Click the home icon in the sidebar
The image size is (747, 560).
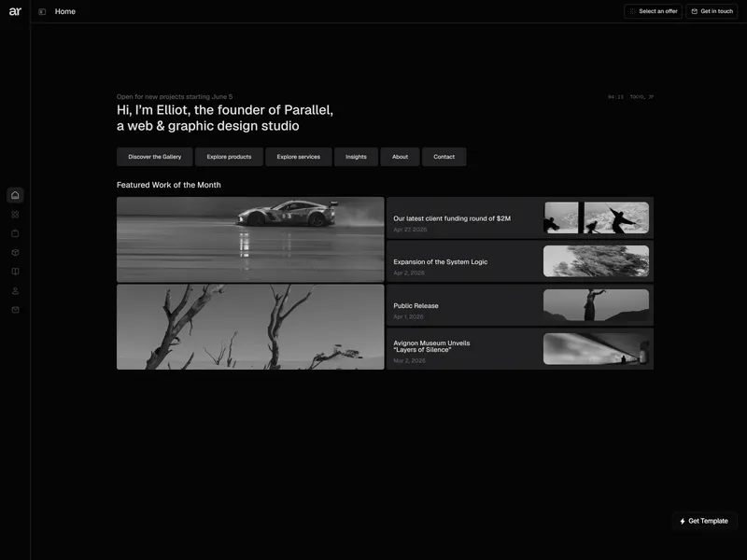click(x=15, y=195)
